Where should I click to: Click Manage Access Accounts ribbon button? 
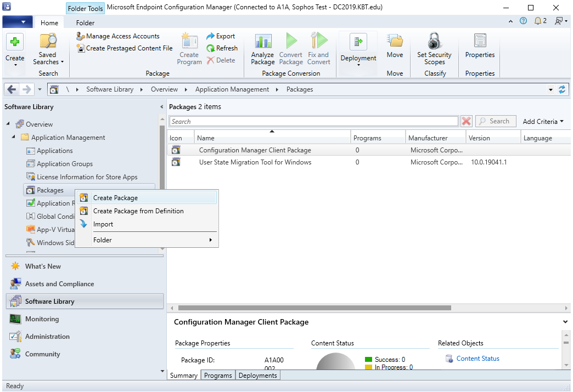pyautogui.click(x=117, y=36)
